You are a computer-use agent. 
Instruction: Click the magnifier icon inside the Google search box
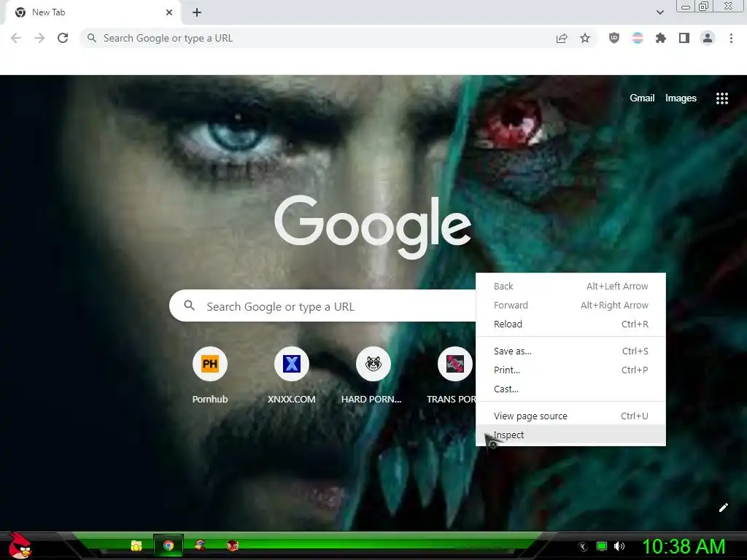(189, 306)
